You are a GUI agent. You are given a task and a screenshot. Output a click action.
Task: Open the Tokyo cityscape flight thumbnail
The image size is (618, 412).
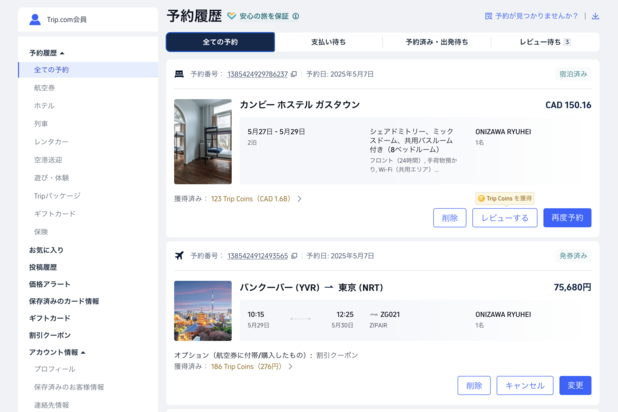tap(203, 311)
